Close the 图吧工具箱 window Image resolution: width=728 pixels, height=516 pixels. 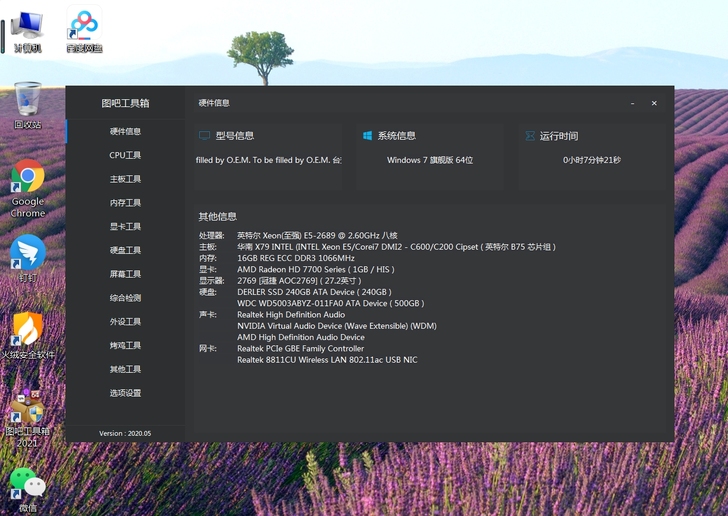[654, 103]
